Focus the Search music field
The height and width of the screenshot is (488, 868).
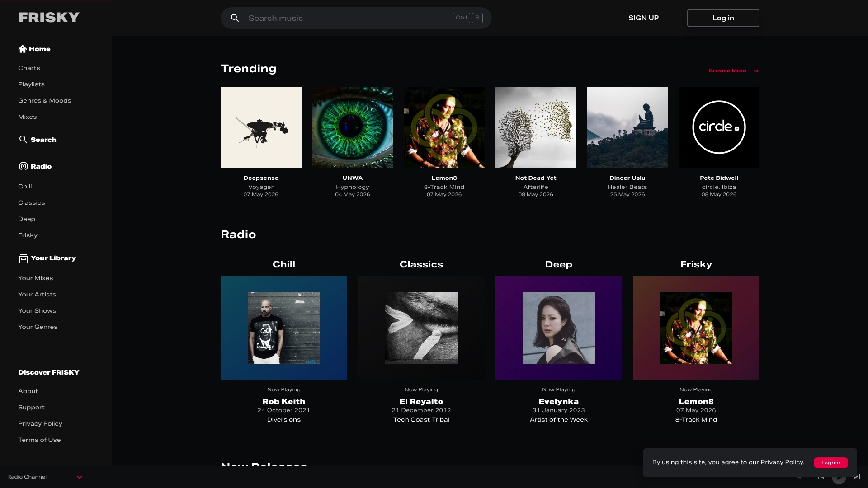click(x=356, y=18)
